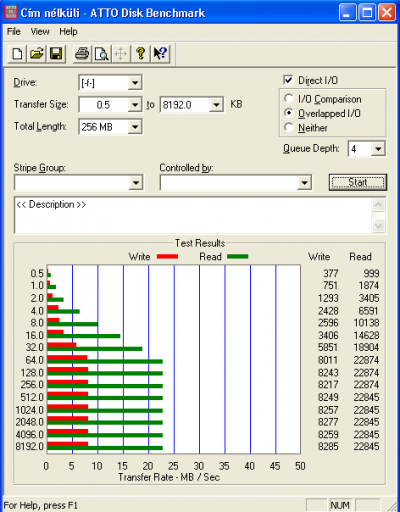Activate the context help arrow-question icon
Image resolution: width=400 pixels, height=512 pixels.
pos(160,53)
